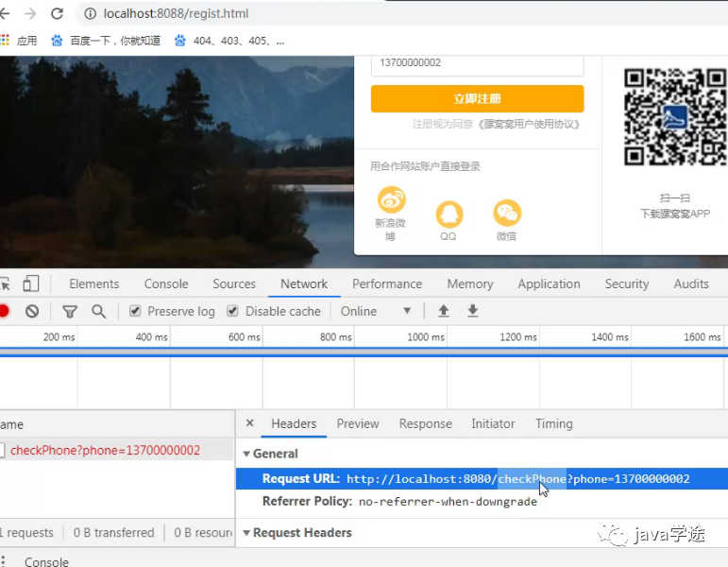This screenshot has width=728, height=567.
Task: Stop network recording with red record button
Action: click(4, 311)
